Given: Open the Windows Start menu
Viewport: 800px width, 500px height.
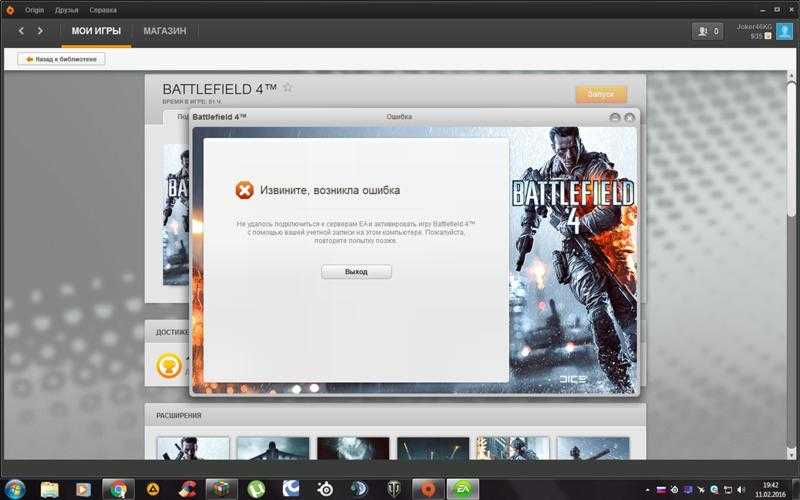Looking at the screenshot, I should 14,489.
